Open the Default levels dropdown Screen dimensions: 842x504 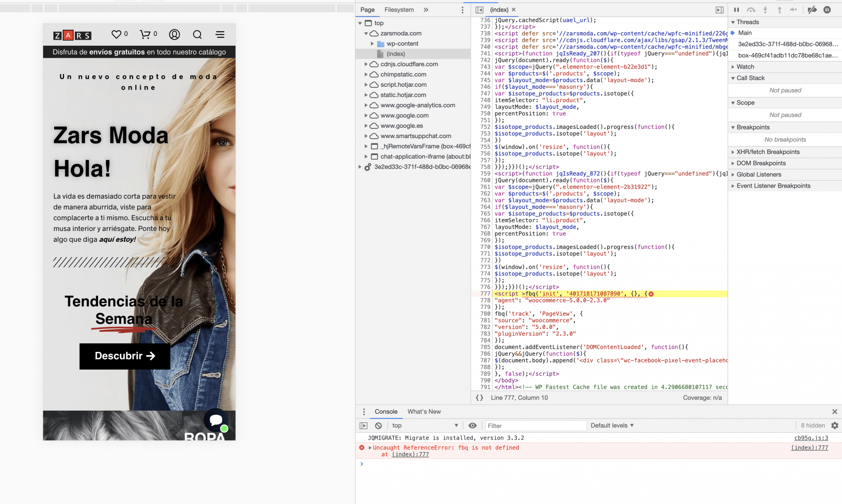tap(612, 426)
